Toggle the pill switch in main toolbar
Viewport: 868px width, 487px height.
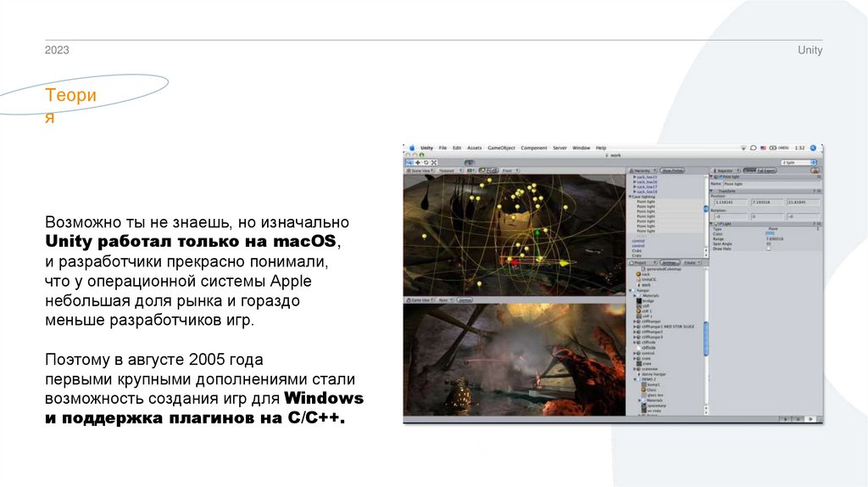coord(470,163)
